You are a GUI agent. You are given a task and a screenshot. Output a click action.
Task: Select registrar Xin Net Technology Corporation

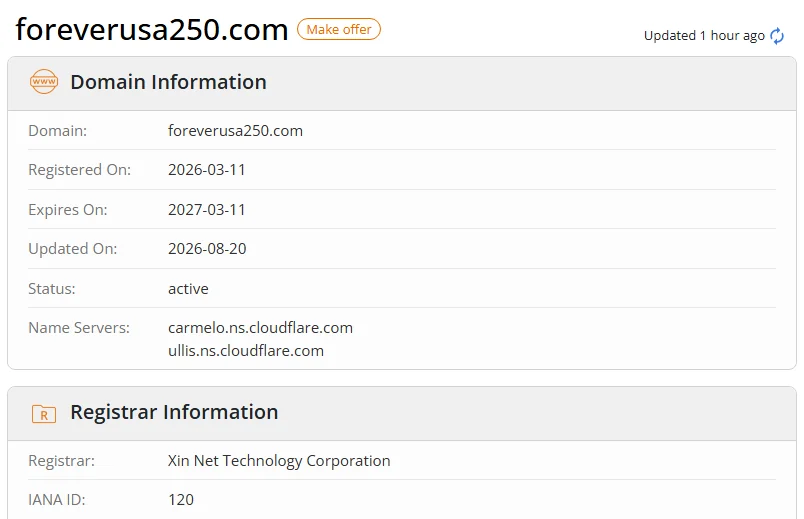(279, 461)
